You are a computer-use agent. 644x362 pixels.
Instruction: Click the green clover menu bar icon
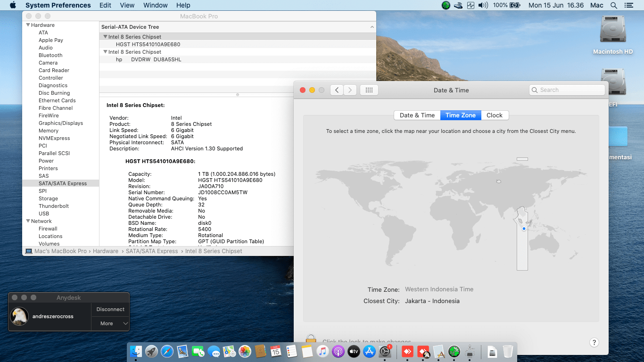[x=446, y=5]
